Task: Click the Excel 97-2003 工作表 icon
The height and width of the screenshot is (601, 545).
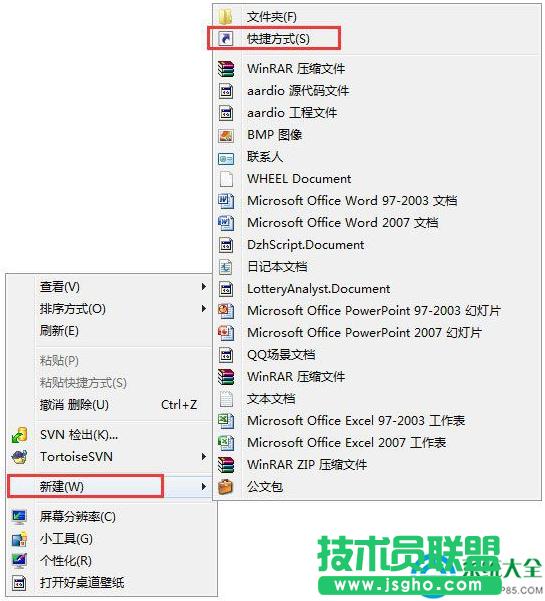Action: pyautogui.click(x=226, y=421)
